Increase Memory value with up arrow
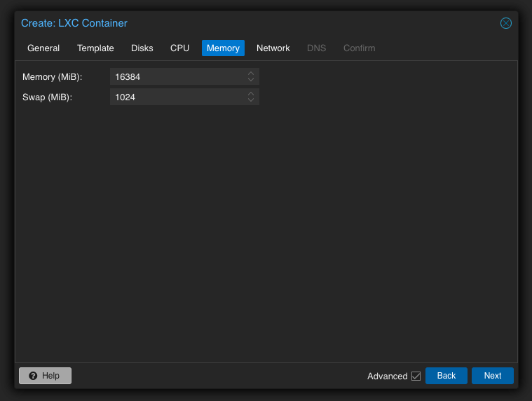 (x=251, y=74)
